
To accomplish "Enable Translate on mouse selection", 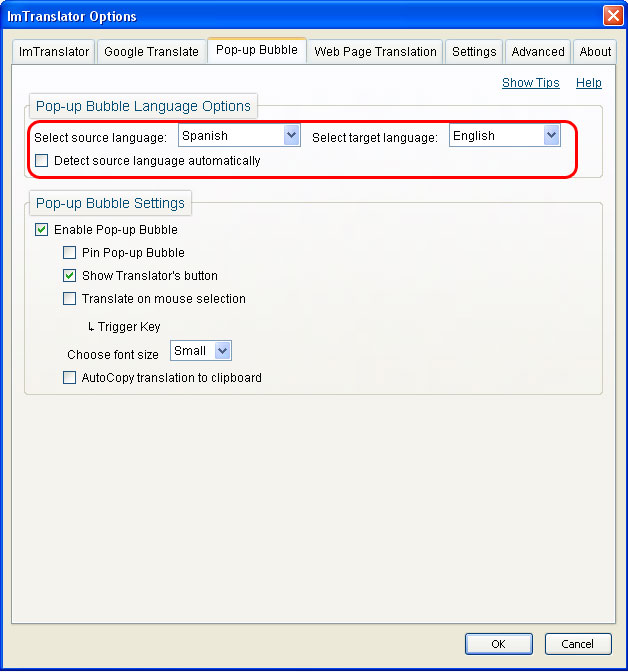I will tap(69, 298).
